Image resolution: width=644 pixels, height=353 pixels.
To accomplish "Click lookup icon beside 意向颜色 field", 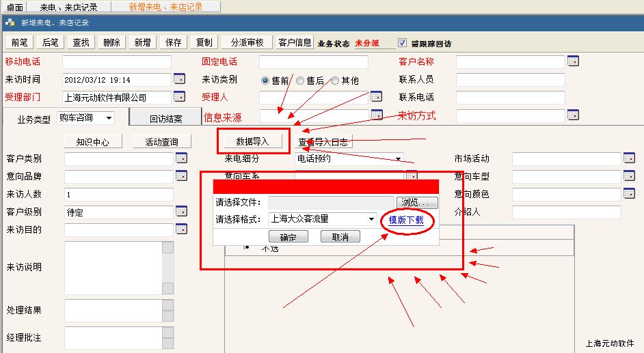I will click(x=629, y=194).
